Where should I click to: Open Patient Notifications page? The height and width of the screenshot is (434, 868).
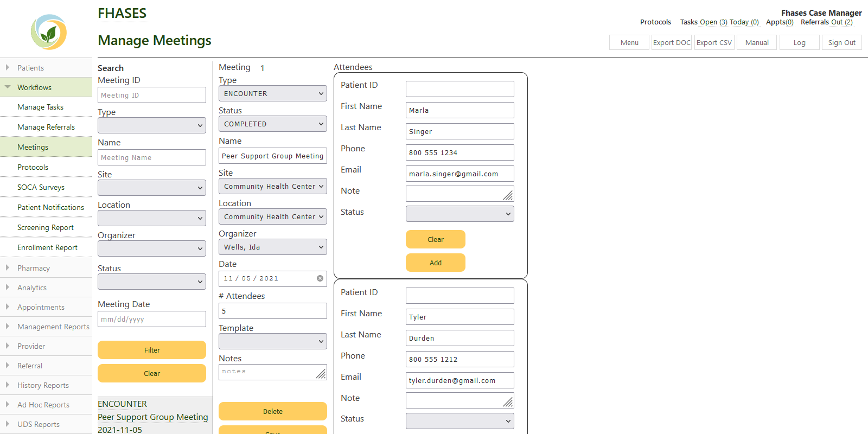coord(46,207)
